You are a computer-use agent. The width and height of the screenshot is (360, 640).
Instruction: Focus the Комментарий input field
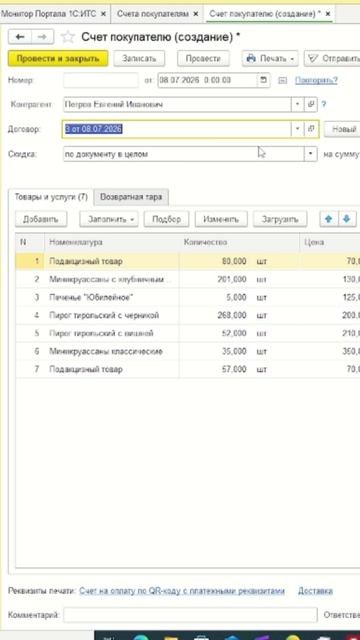[x=190, y=615]
